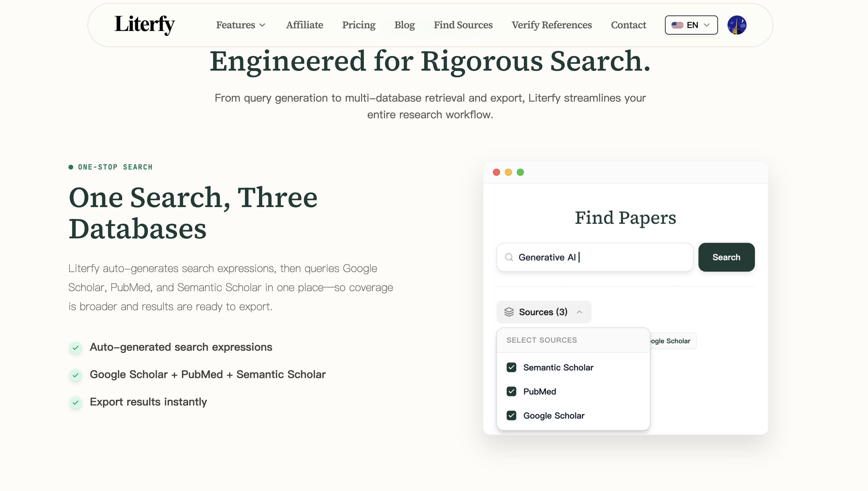Open the user profile avatar
868x491 pixels.
737,25
